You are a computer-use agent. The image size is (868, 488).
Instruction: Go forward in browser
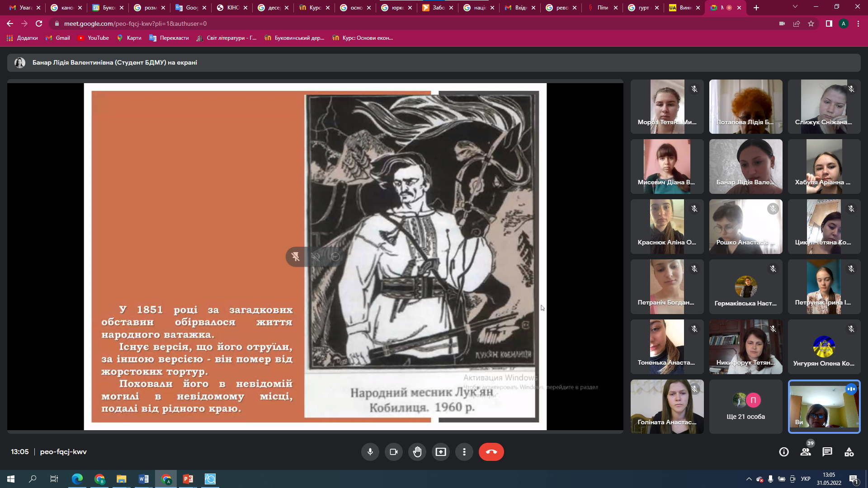[24, 23]
